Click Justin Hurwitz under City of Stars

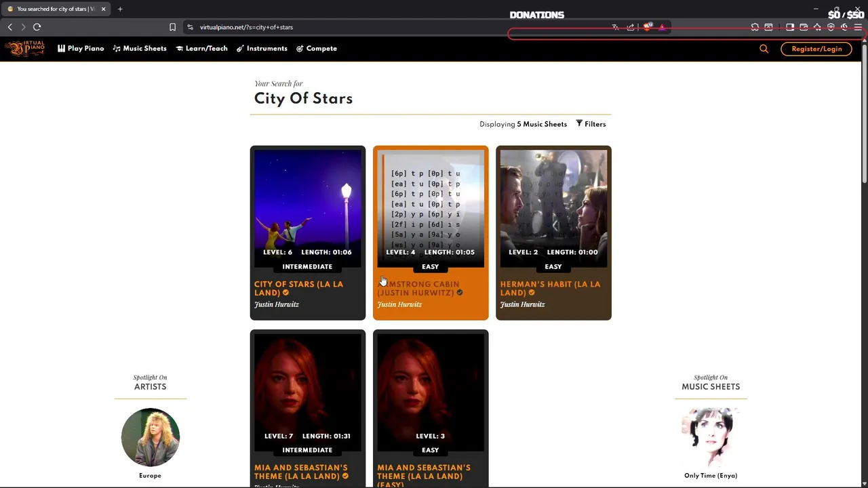(276, 304)
